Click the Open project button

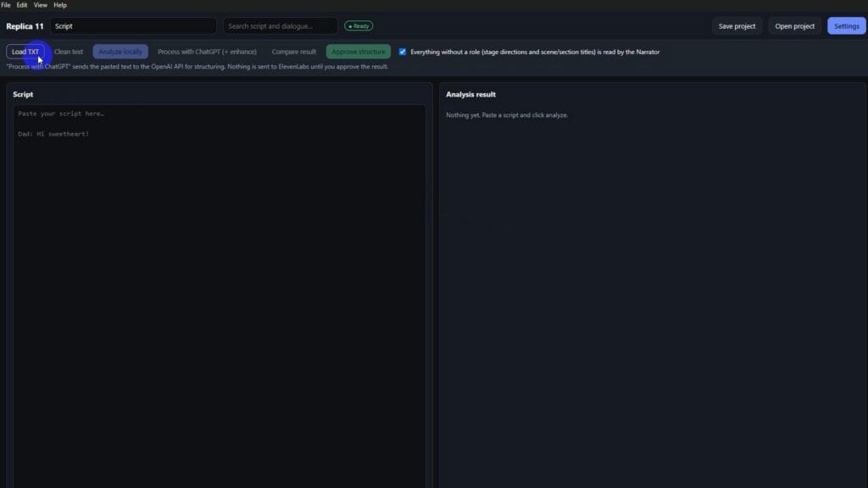click(x=794, y=26)
